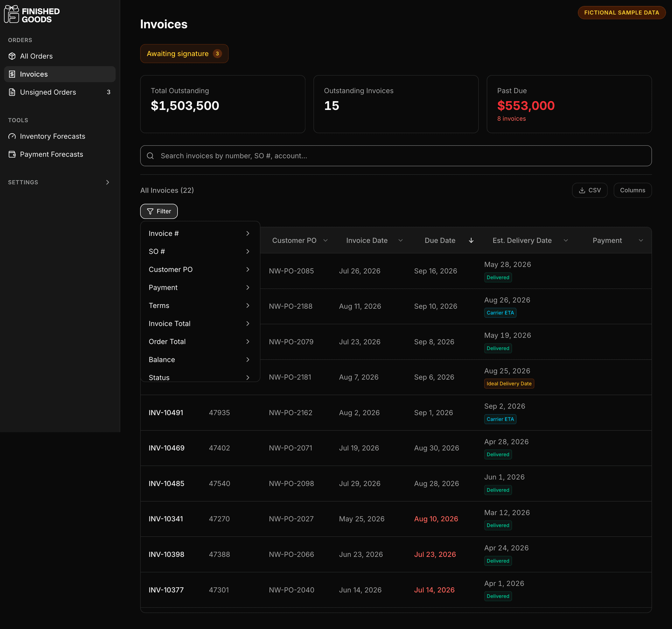This screenshot has width=672, height=629.
Task: Open invoice INV-10469
Action: 167,448
